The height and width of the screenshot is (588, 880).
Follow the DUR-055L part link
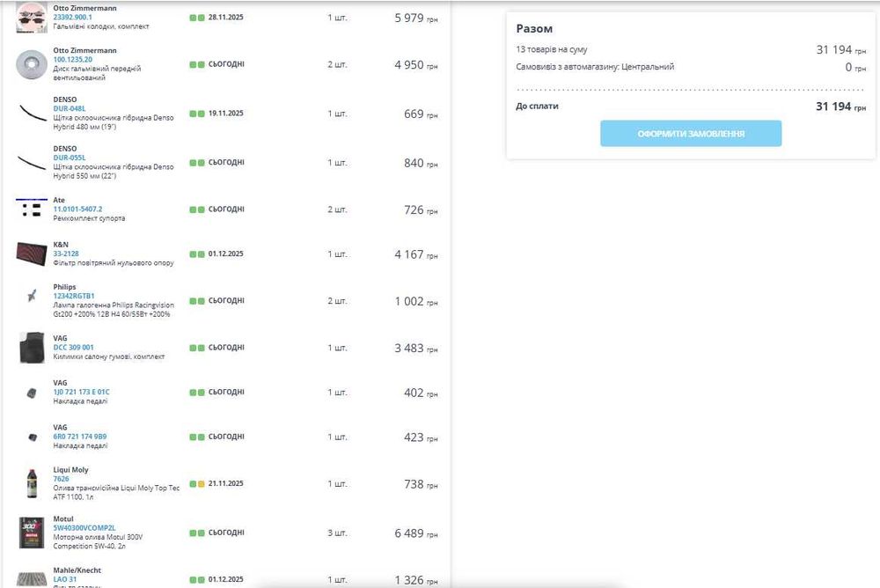[70, 158]
